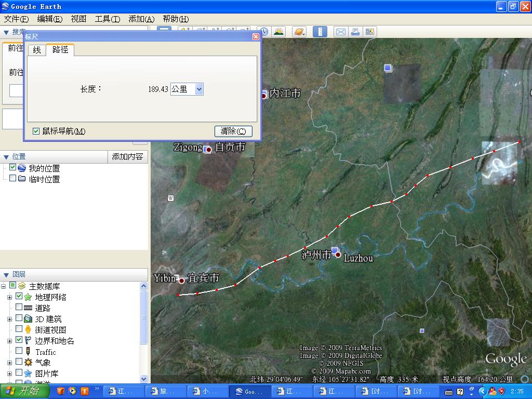Click the 清除(C) clear button

(x=233, y=131)
